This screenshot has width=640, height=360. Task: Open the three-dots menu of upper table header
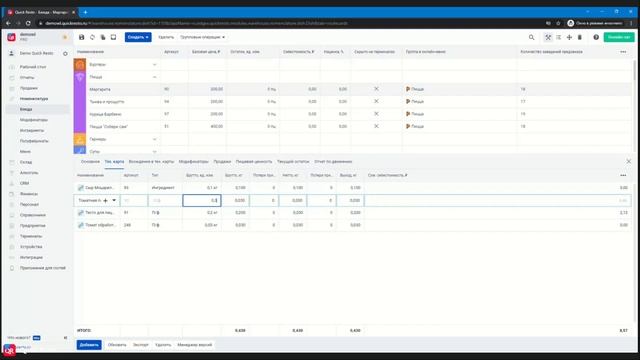point(623,52)
